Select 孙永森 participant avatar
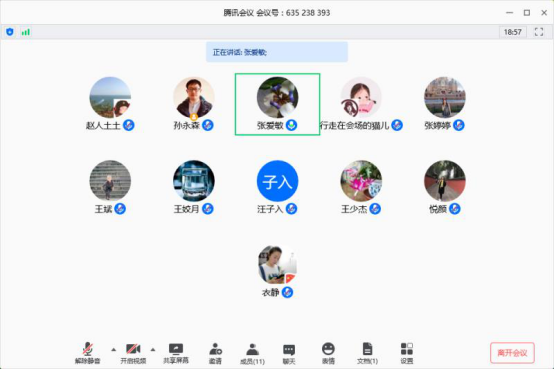This screenshot has width=554, height=369. point(194,97)
